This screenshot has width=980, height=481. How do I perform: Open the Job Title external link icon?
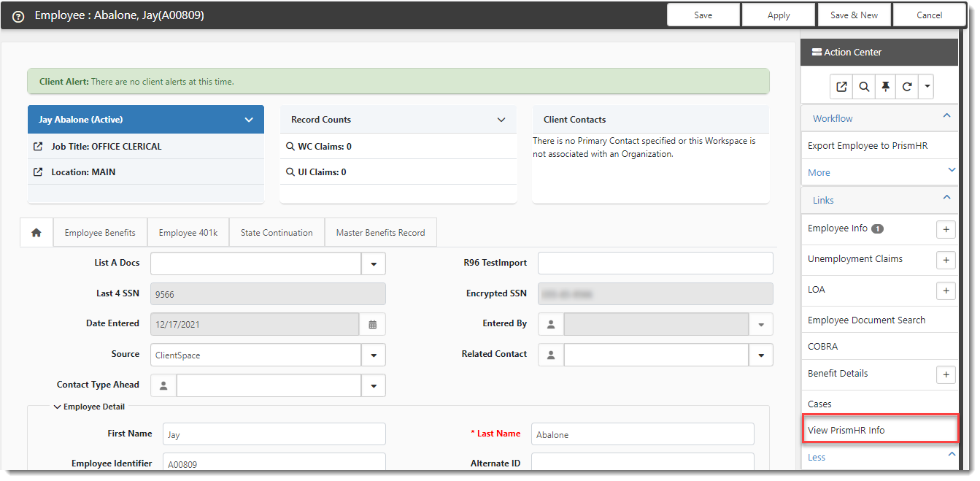click(x=39, y=147)
